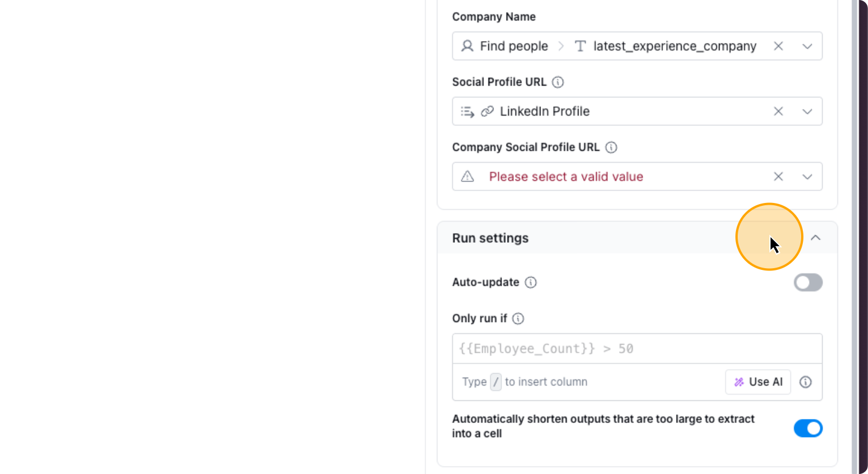Clear the Company Social Profile URL value
868x474 pixels.
(x=778, y=176)
